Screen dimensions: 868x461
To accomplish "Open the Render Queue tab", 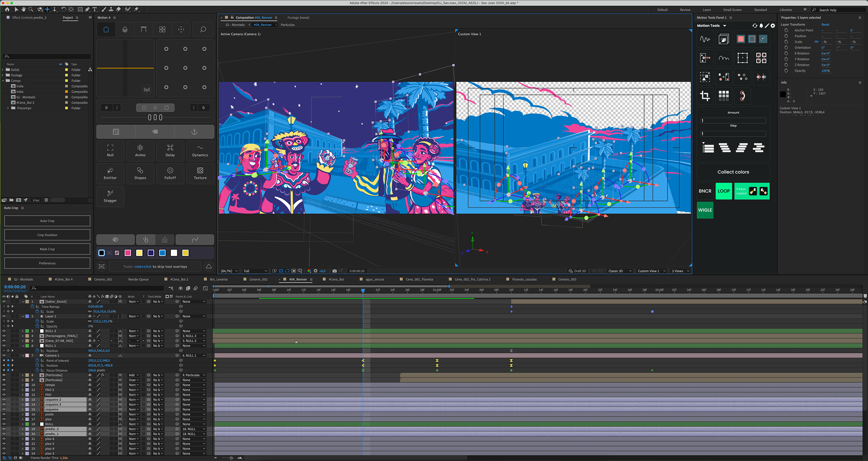I will click(138, 279).
